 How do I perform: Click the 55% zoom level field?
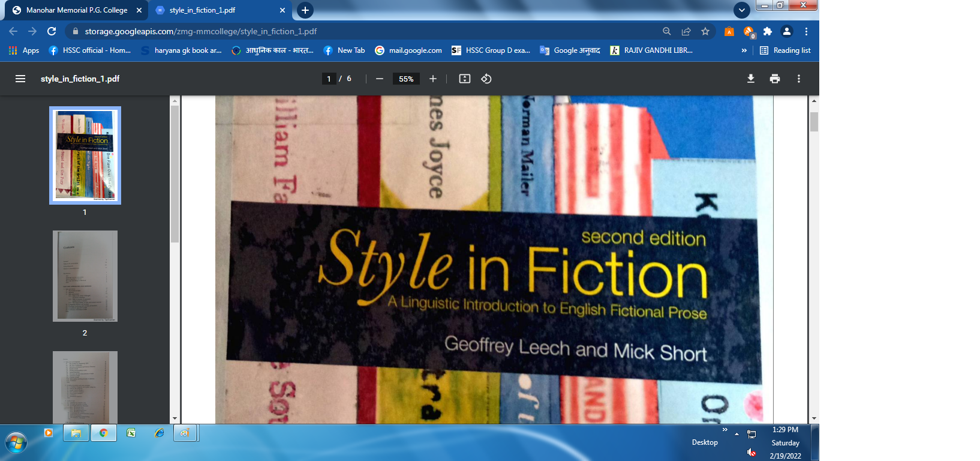tap(406, 79)
